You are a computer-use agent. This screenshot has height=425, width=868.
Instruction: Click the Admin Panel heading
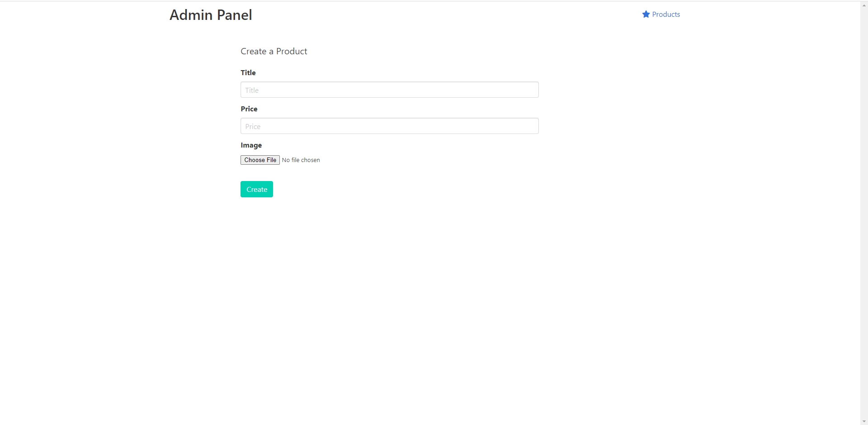pos(211,14)
